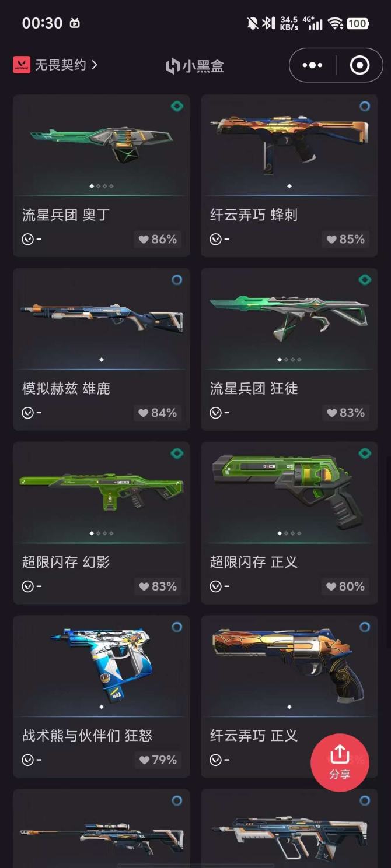Tap the red share button
The image size is (391, 868).
(x=340, y=762)
